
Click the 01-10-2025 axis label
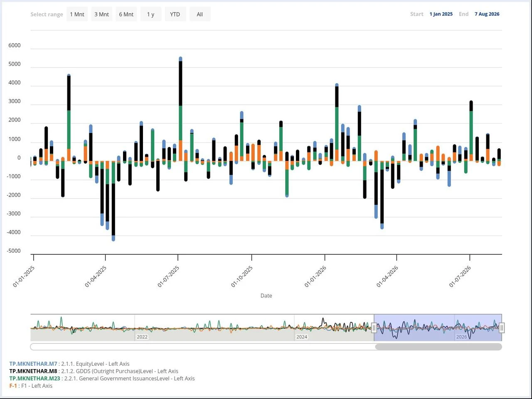tap(242, 277)
